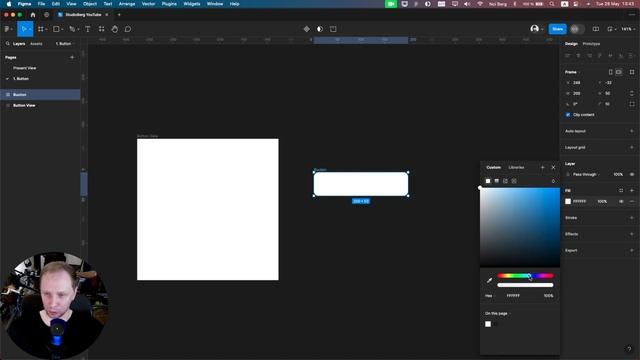Open the Arrange menu
Image resolution: width=640 pixels, height=360 pixels.
(127, 4)
